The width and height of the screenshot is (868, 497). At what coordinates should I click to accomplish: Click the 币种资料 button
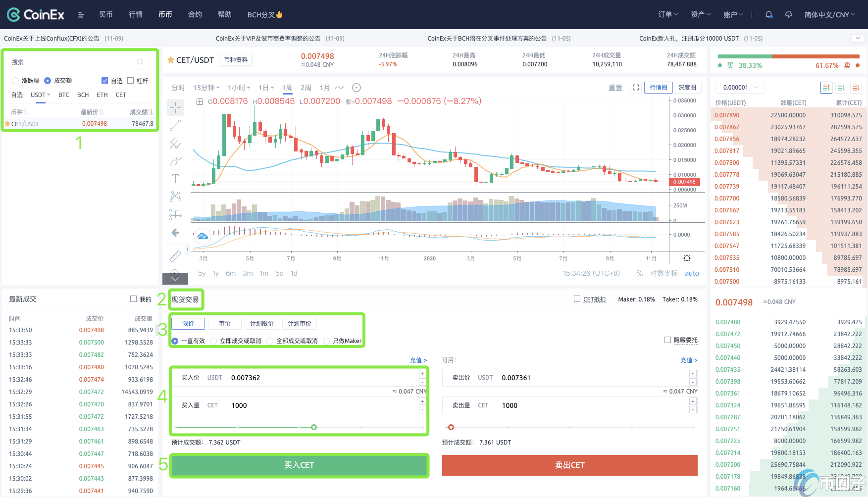tap(236, 60)
